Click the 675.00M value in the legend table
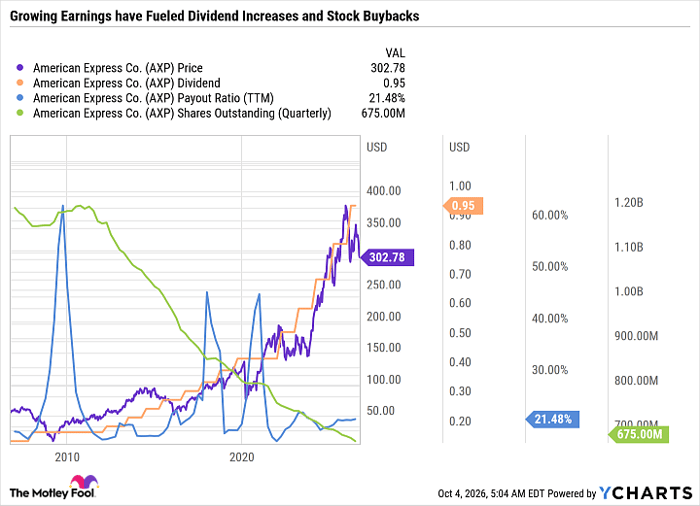 pos(383,113)
